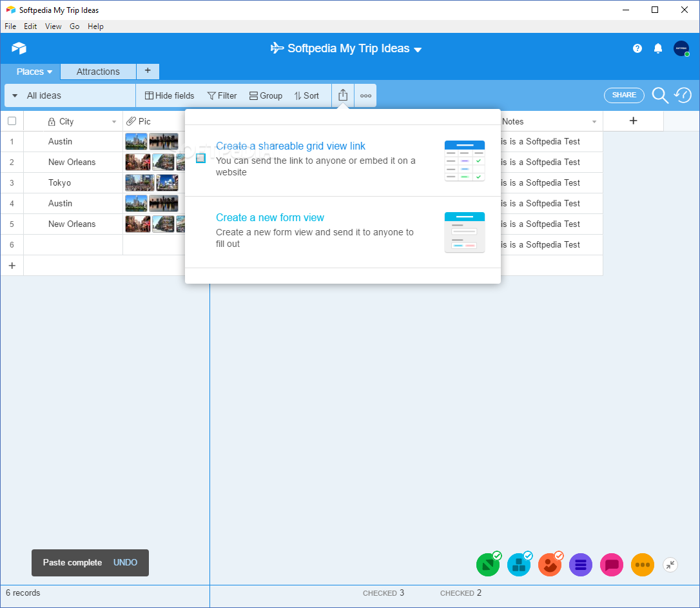700x608 pixels.
Task: Open the blue blocks icon
Action: 519,565
